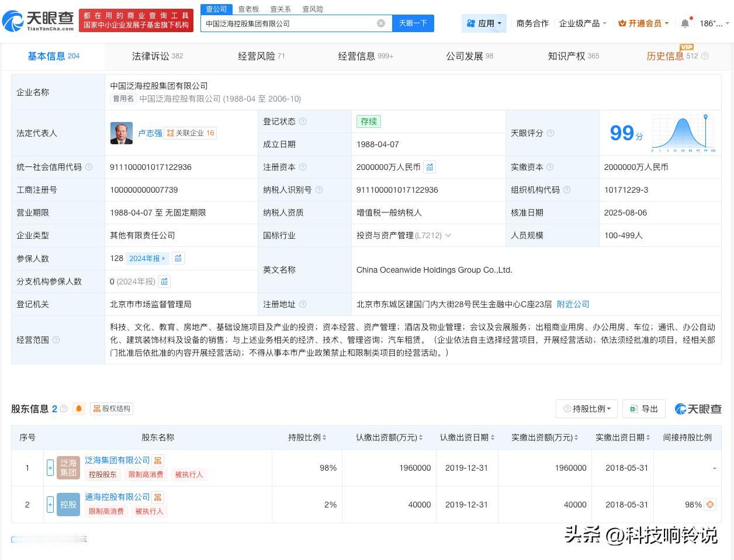The image size is (734, 560).
Task: Click the Tianyancha logo at top left
Action: [38, 20]
